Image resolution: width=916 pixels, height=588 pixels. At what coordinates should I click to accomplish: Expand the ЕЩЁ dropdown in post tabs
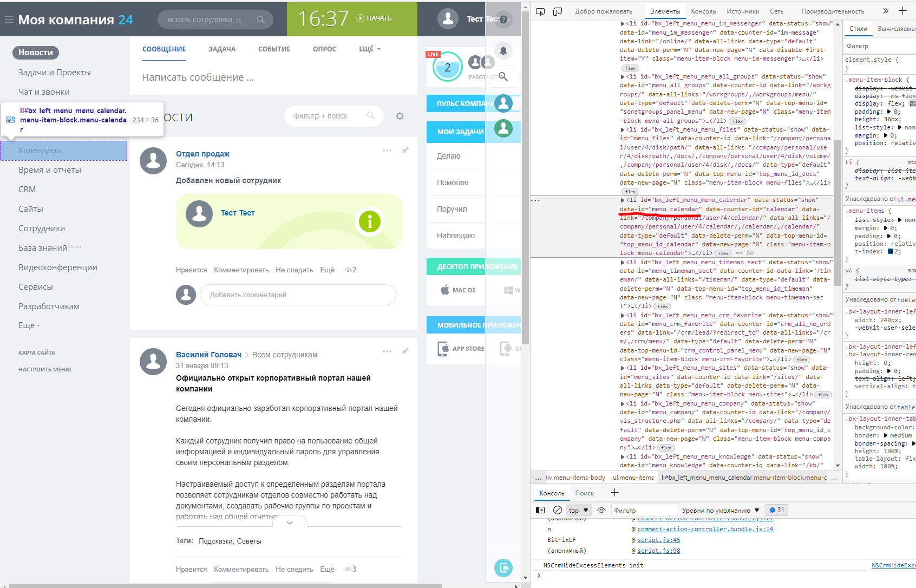(369, 49)
